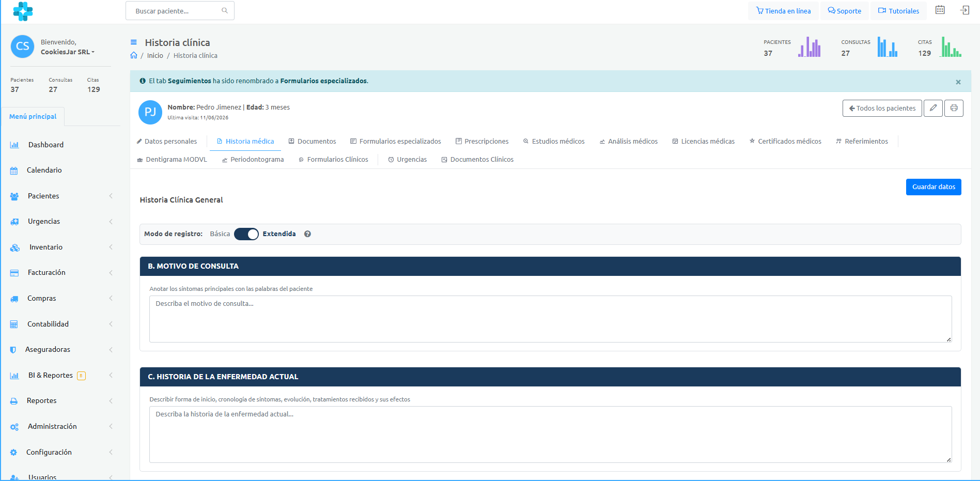This screenshot has height=481, width=980.
Task: Open the CookiesJar SRL account dropdown
Action: pyautogui.click(x=67, y=52)
